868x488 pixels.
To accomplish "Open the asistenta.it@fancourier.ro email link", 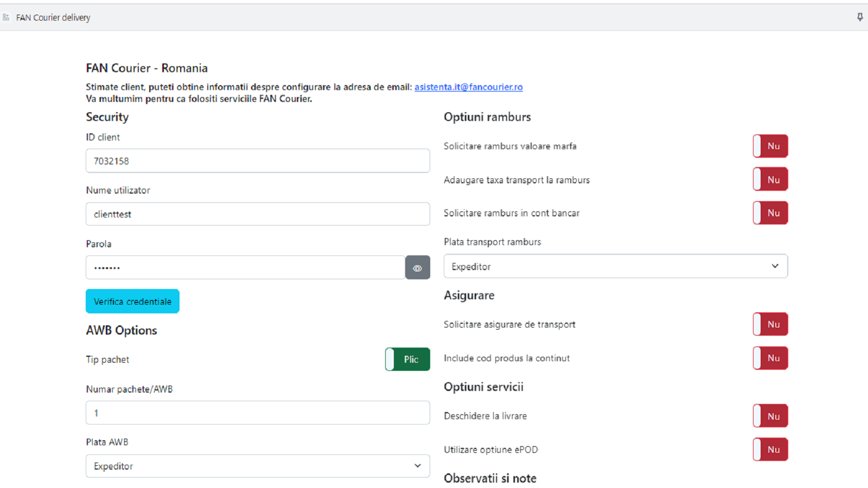I will (x=469, y=87).
